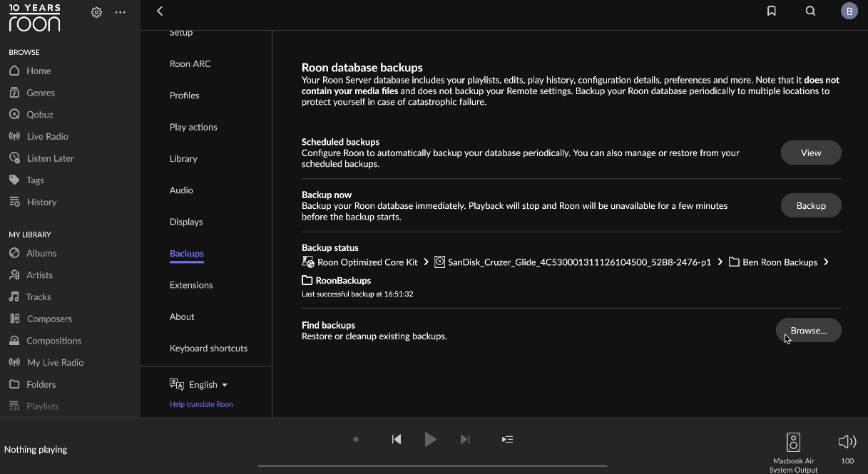Open the play queue icon
This screenshot has height=474, width=868.
[x=507, y=439]
